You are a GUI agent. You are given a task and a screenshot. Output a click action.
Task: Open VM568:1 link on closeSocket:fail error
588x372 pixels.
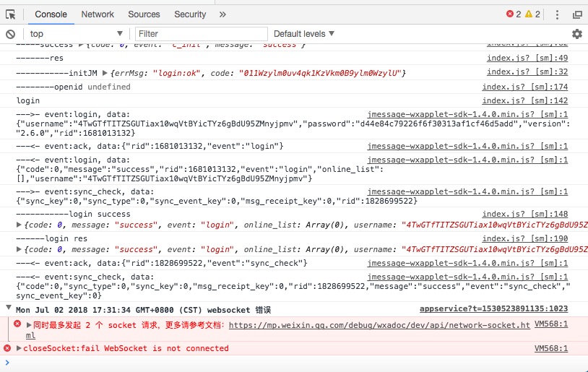tap(551, 348)
